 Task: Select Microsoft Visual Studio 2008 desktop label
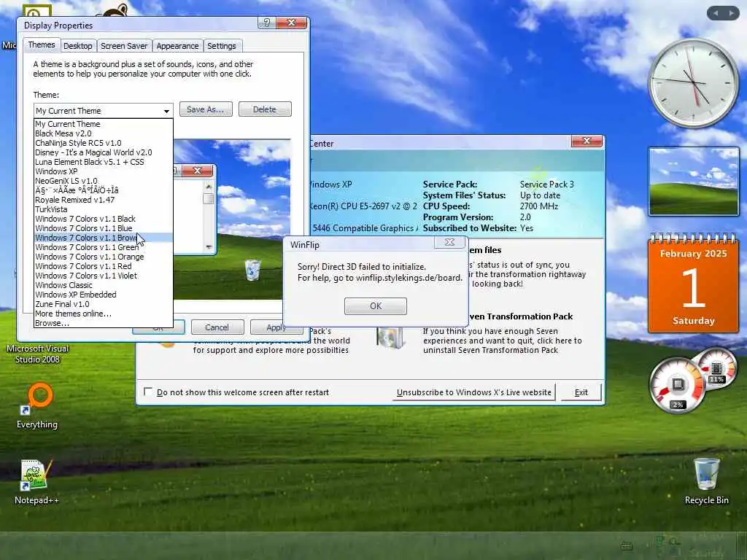pos(37,354)
